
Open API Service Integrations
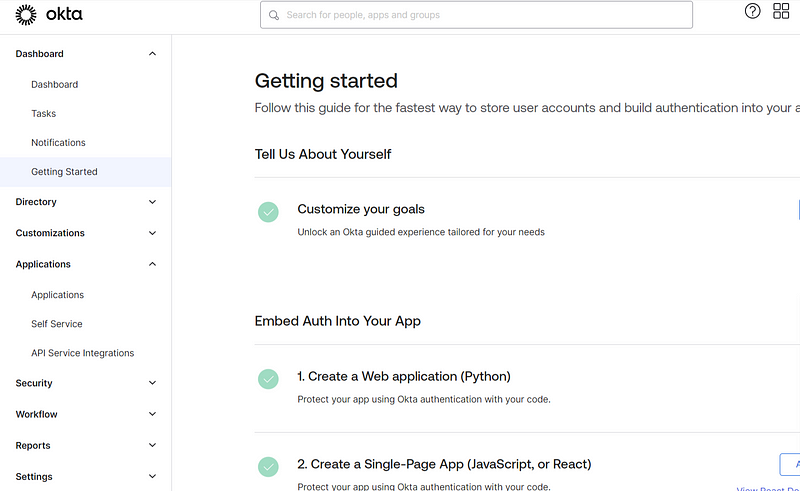83,353
